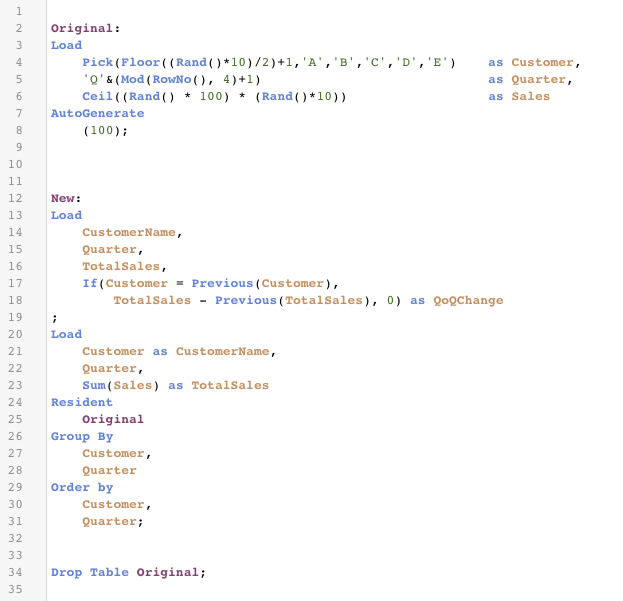The image size is (623, 601).
Task: Click the 'Quarter' field on line 22
Action: 109,369
